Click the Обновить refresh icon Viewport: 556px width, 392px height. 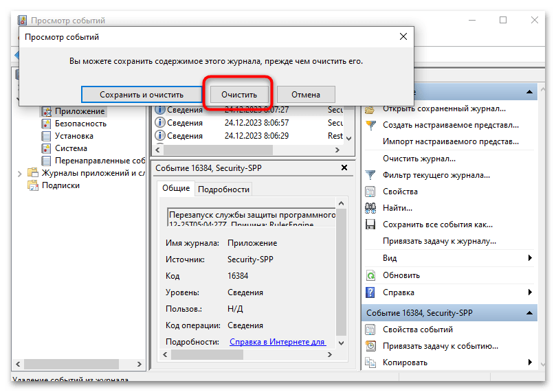pos(370,275)
